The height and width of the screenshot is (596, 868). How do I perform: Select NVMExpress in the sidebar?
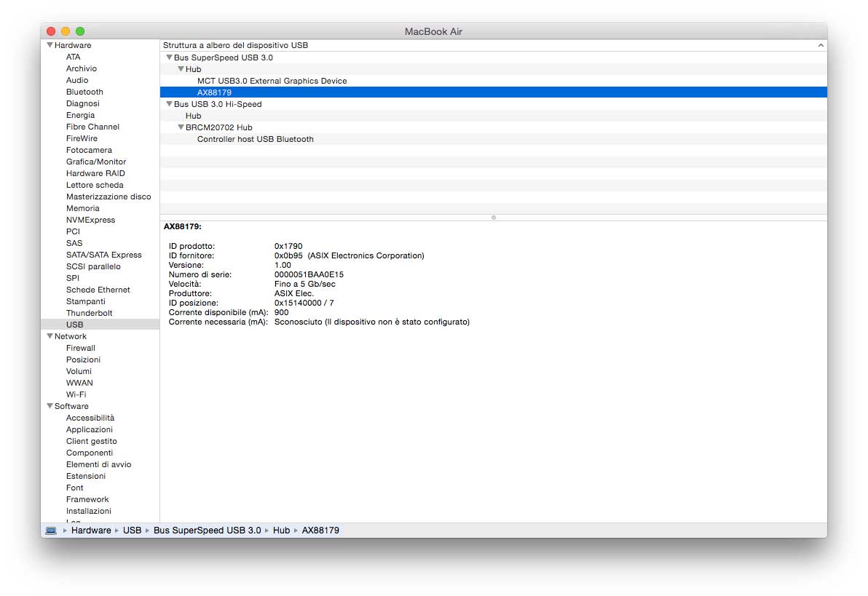tap(91, 219)
